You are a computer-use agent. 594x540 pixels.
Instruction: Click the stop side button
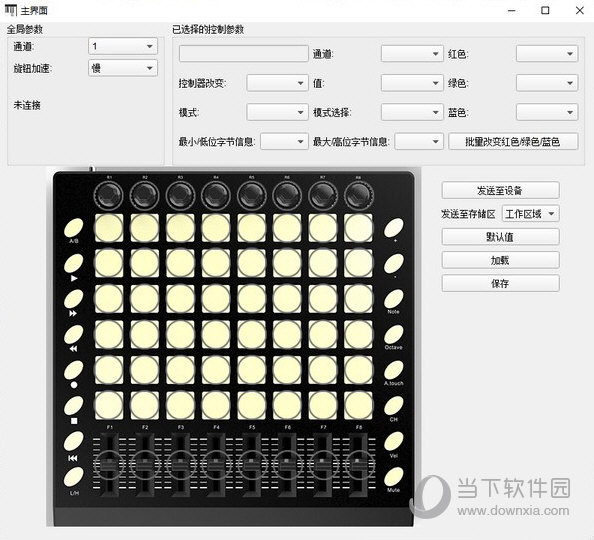click(73, 405)
